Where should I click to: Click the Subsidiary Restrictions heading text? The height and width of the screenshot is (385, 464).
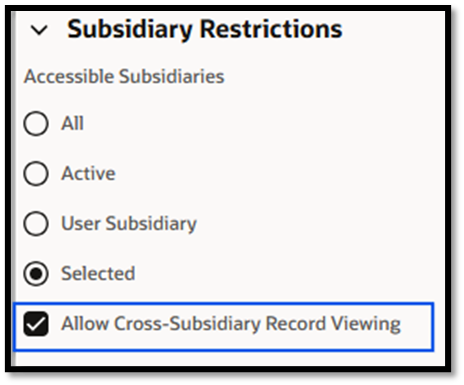point(205,30)
